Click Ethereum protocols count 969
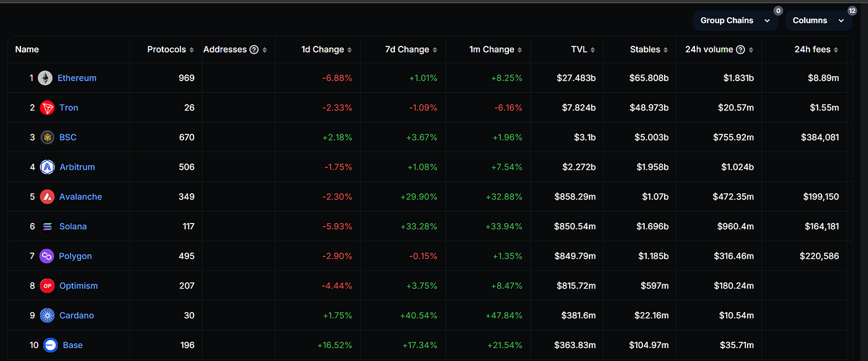Screen dimensions: 868x361 tap(187, 78)
